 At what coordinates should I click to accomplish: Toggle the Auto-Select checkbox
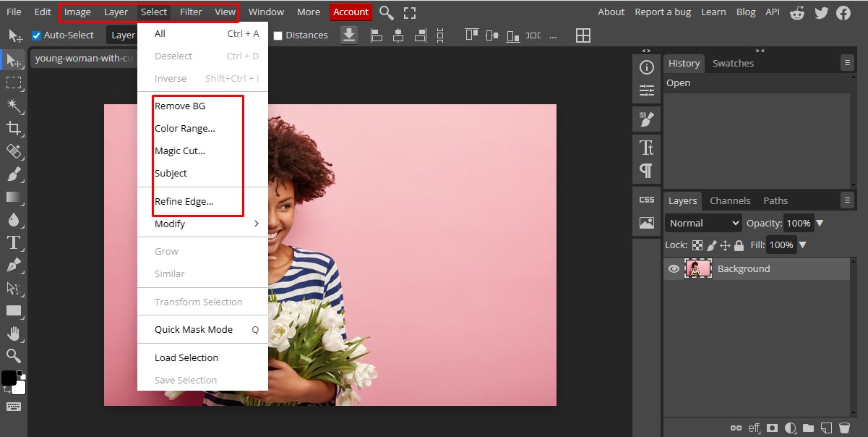coord(36,35)
